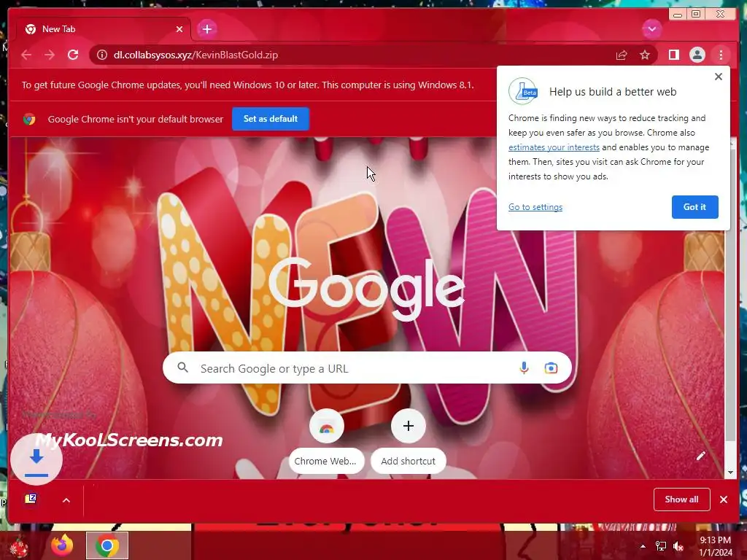The image size is (747, 560).
Task: Click the Google logo on the page
Action: (367, 288)
